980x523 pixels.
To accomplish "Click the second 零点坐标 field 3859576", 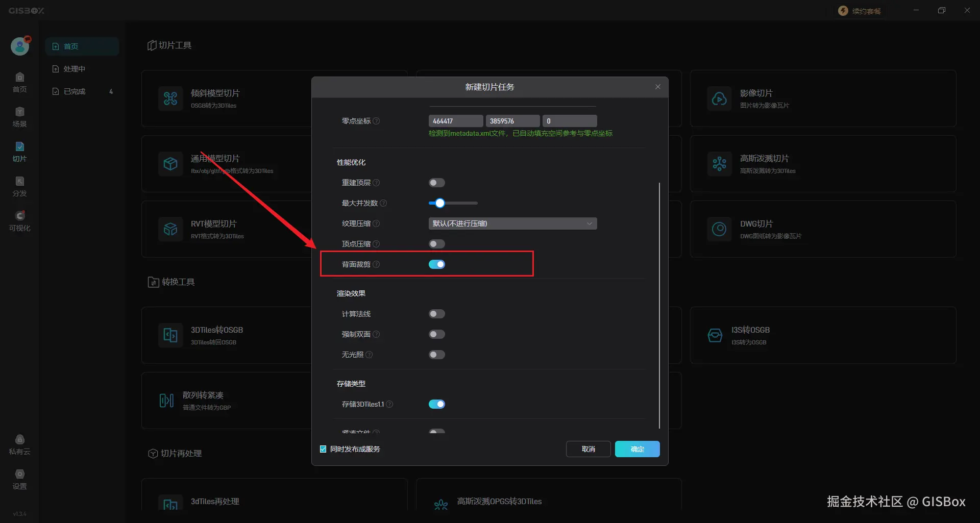I will click(512, 121).
